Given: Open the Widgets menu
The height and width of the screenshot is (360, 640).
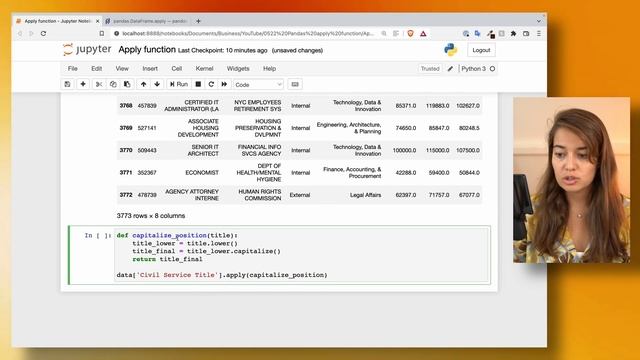Looking at the screenshot, I should [238, 69].
